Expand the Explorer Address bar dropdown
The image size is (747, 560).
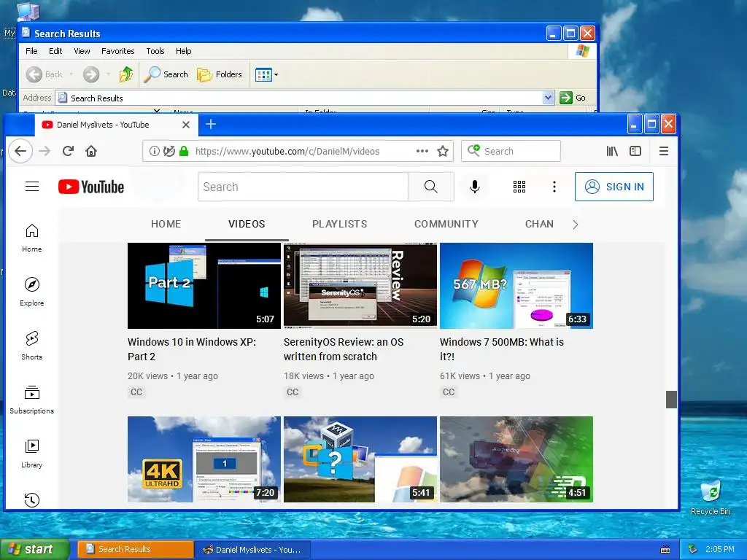pyautogui.click(x=548, y=98)
